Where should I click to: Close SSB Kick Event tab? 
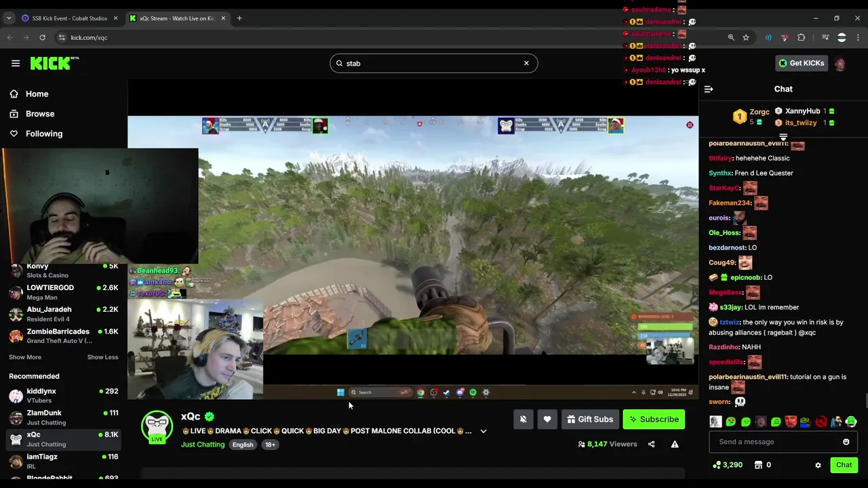click(x=115, y=18)
